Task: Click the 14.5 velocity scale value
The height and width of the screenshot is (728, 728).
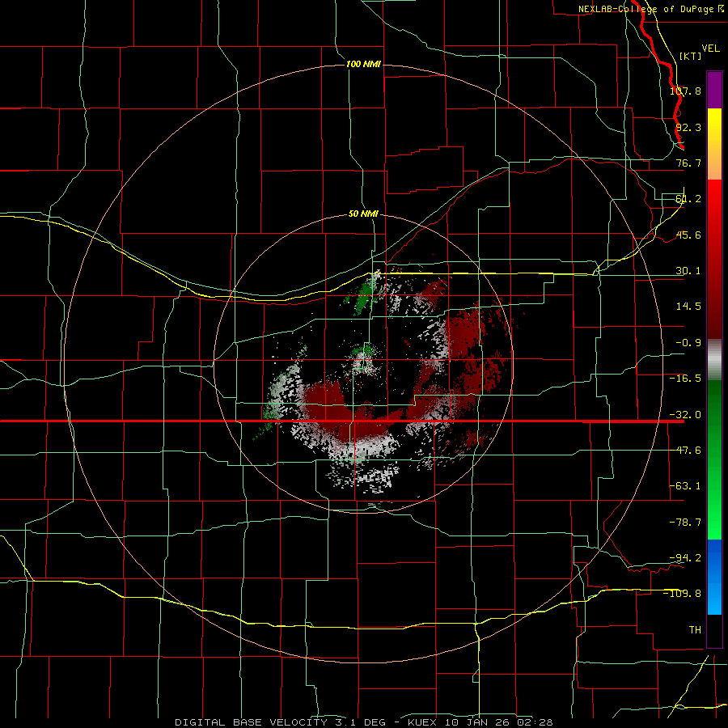Action: click(688, 307)
